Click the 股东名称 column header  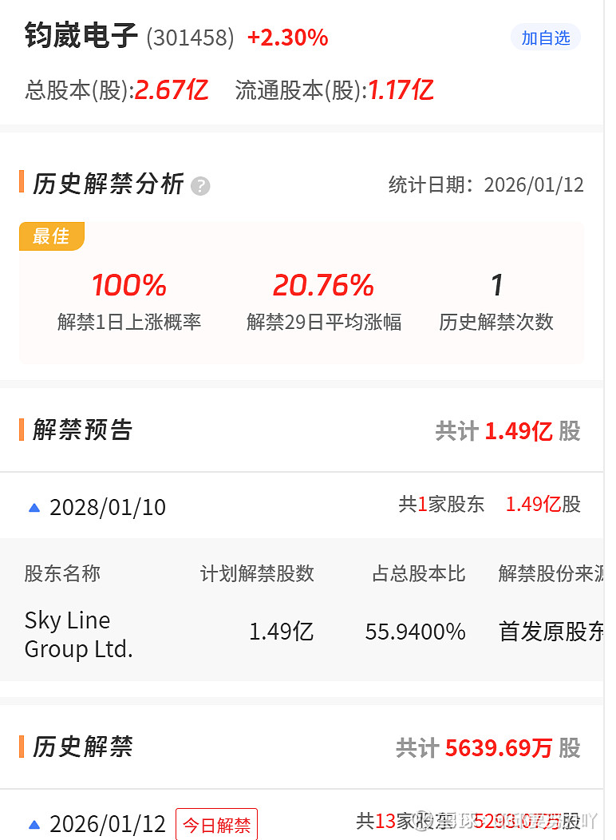pyautogui.click(x=62, y=573)
